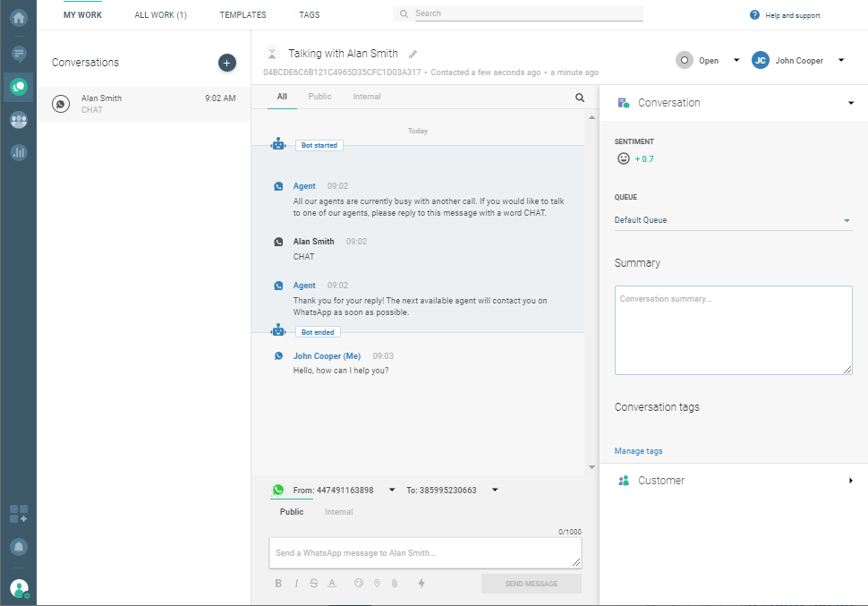Open the analytics bar chart icon
Viewport: 868px width, 606px height.
coord(18,152)
